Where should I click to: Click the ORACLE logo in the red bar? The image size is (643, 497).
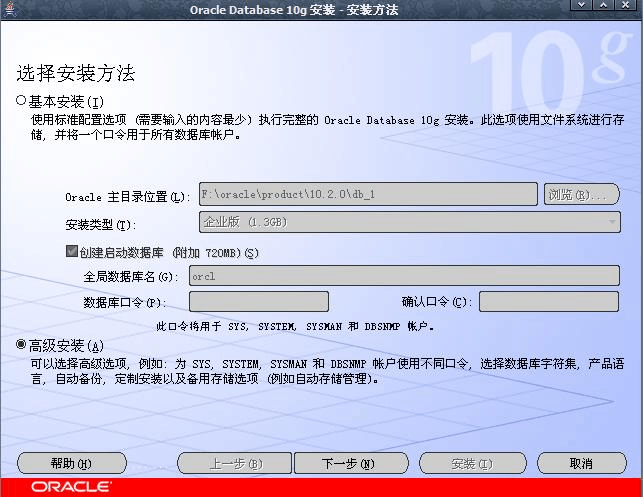click(71, 487)
